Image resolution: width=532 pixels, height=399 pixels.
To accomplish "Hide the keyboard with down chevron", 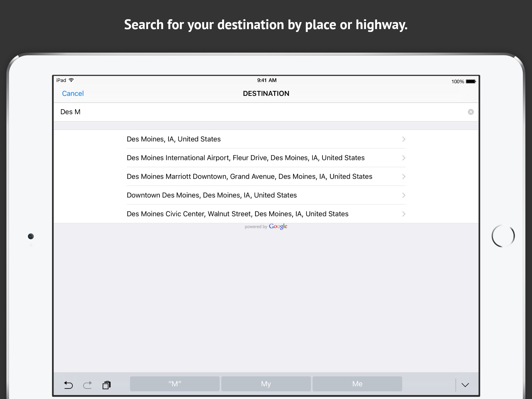I will click(x=465, y=385).
